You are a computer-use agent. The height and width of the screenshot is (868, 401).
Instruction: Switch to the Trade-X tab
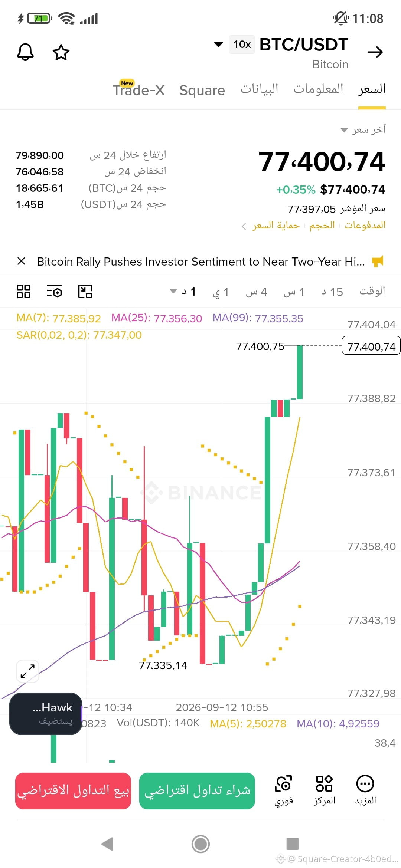click(x=138, y=89)
